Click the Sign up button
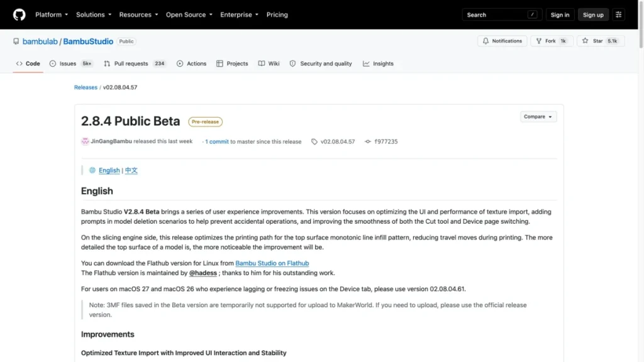The image size is (644, 362). [593, 15]
